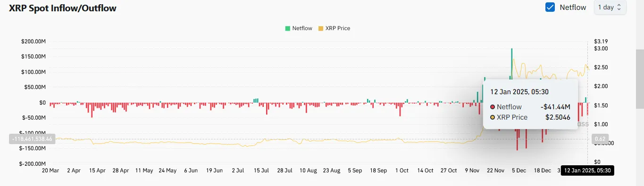
Task: Click the 28 Jul date label
Action: pyautogui.click(x=284, y=170)
